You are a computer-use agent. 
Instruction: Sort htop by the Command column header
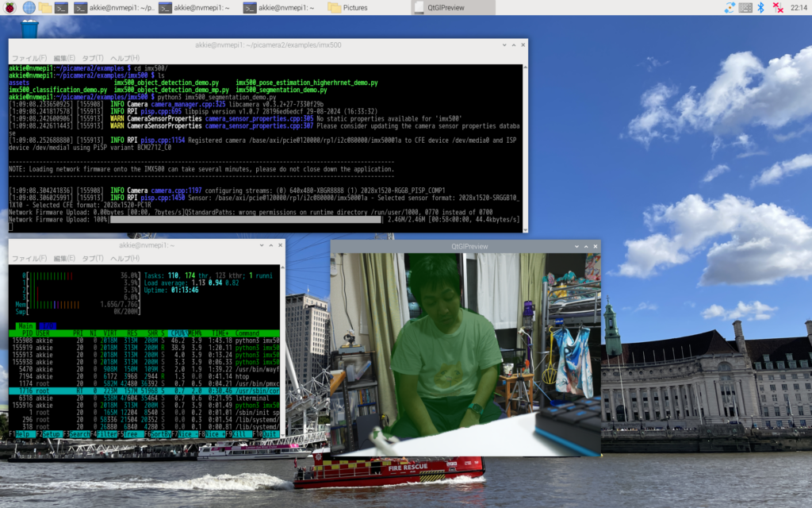[247, 333]
